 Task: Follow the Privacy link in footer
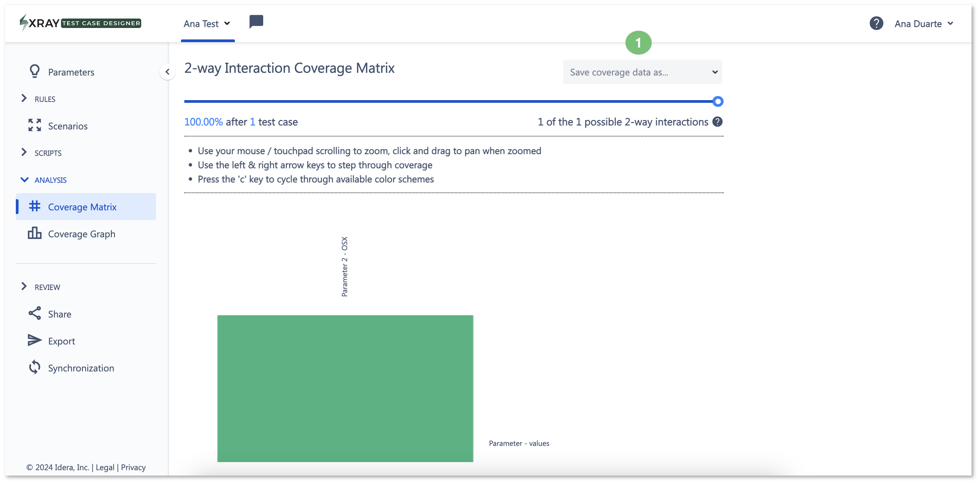(x=133, y=467)
